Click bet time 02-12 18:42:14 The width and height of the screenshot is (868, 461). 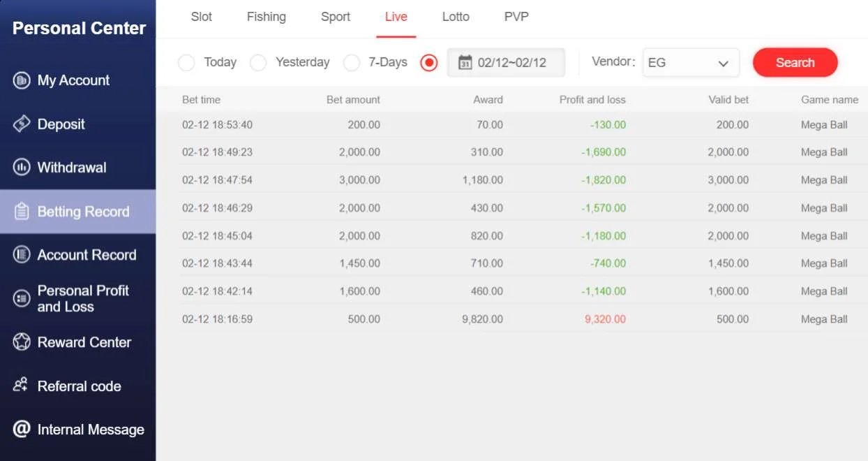pyautogui.click(x=217, y=291)
